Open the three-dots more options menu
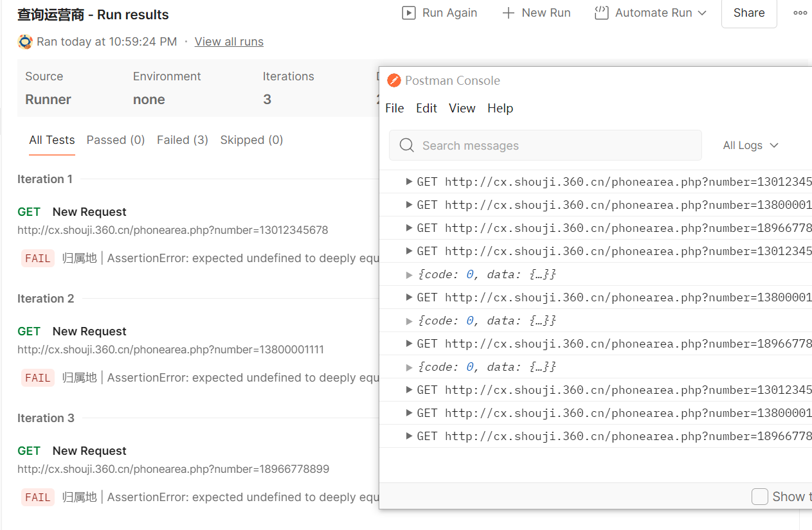The image size is (812, 530). (x=800, y=13)
